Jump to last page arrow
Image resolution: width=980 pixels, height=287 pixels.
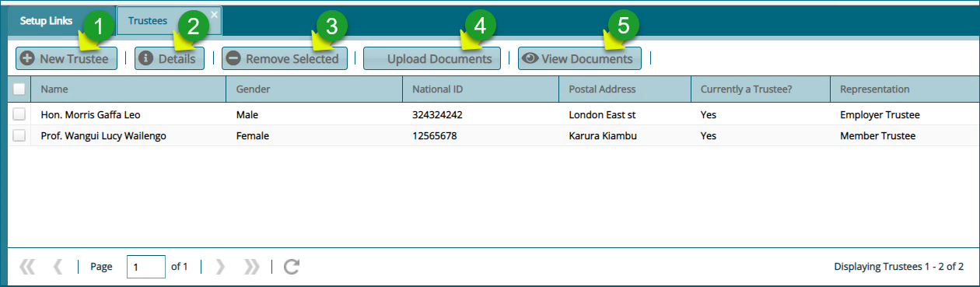coord(251,267)
